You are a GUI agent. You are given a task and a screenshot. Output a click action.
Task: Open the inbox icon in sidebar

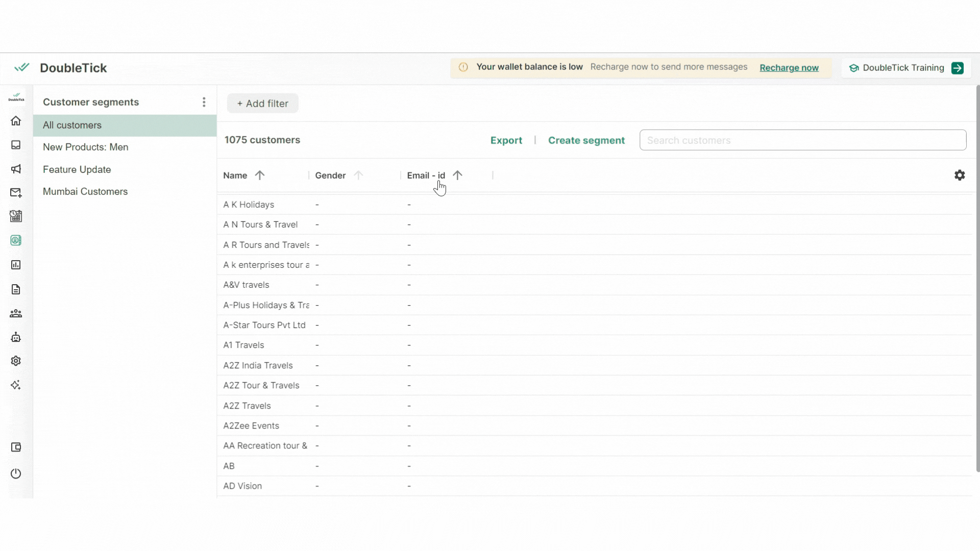click(x=16, y=145)
